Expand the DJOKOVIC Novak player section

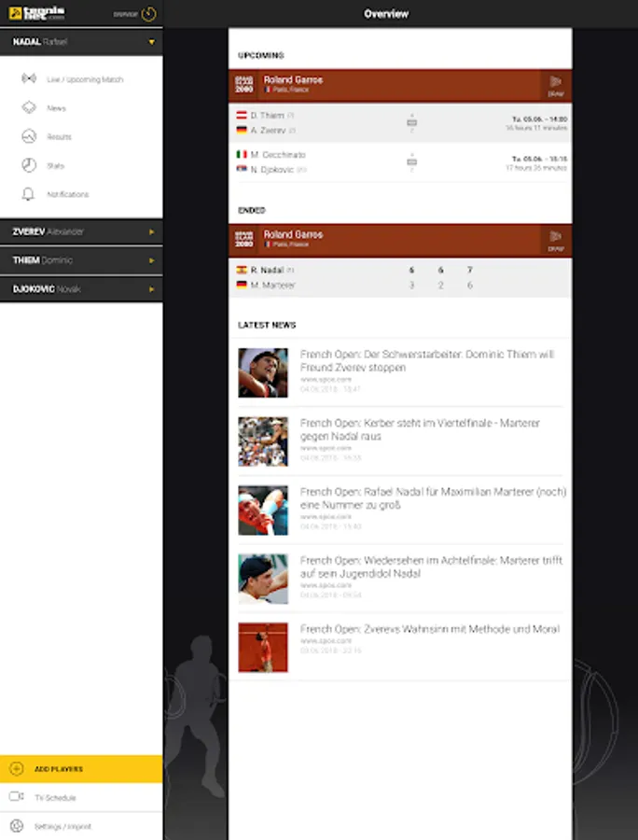[x=81, y=289]
